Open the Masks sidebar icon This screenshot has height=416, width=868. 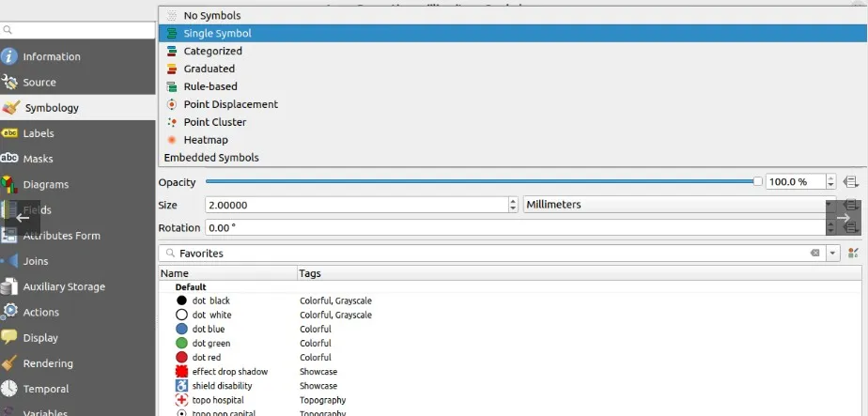coord(10,159)
